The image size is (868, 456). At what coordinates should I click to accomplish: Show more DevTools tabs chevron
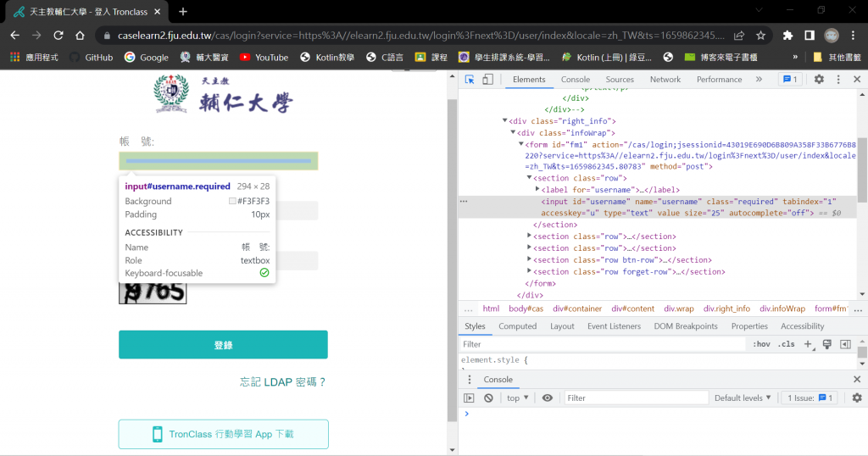click(x=759, y=80)
